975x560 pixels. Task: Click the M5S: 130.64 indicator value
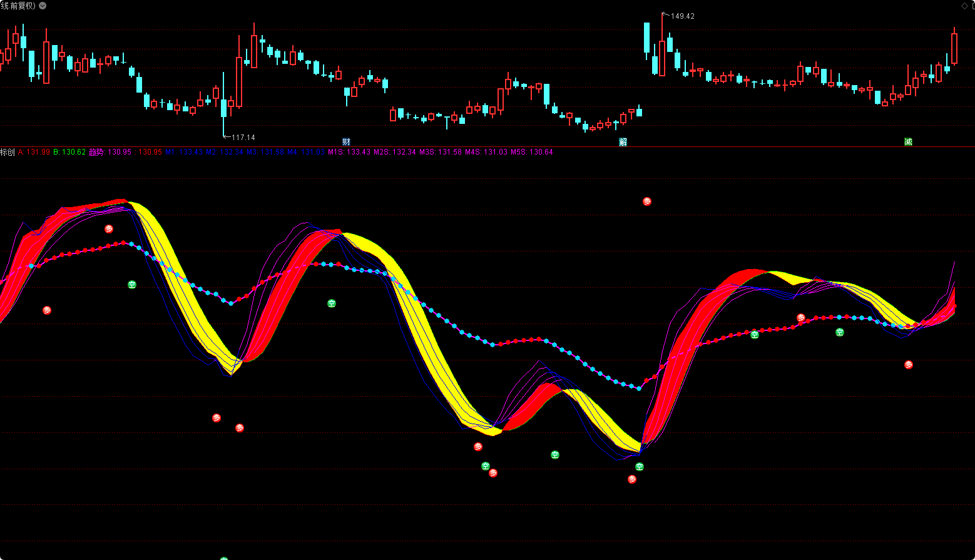pyautogui.click(x=532, y=152)
